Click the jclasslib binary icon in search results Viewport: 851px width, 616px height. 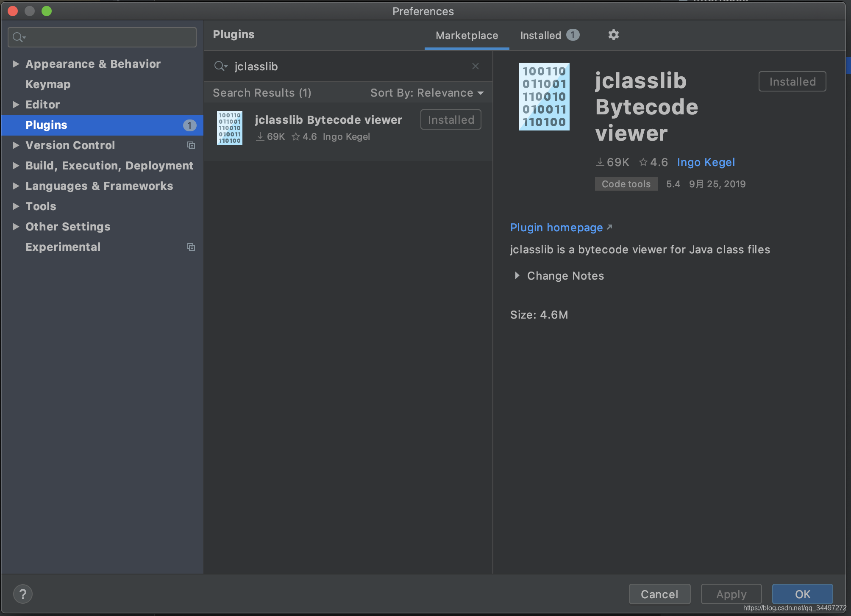coord(229,128)
